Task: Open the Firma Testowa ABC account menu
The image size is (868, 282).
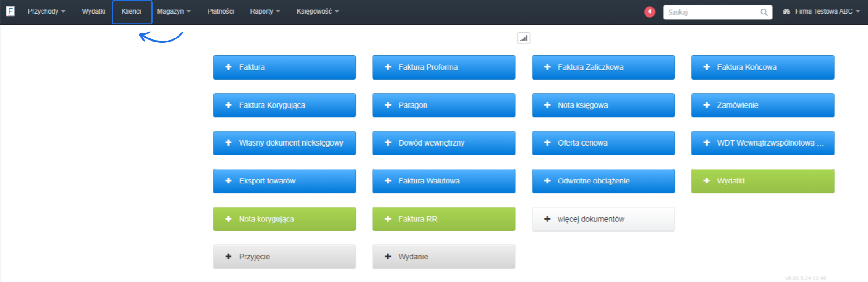Action: pyautogui.click(x=821, y=11)
